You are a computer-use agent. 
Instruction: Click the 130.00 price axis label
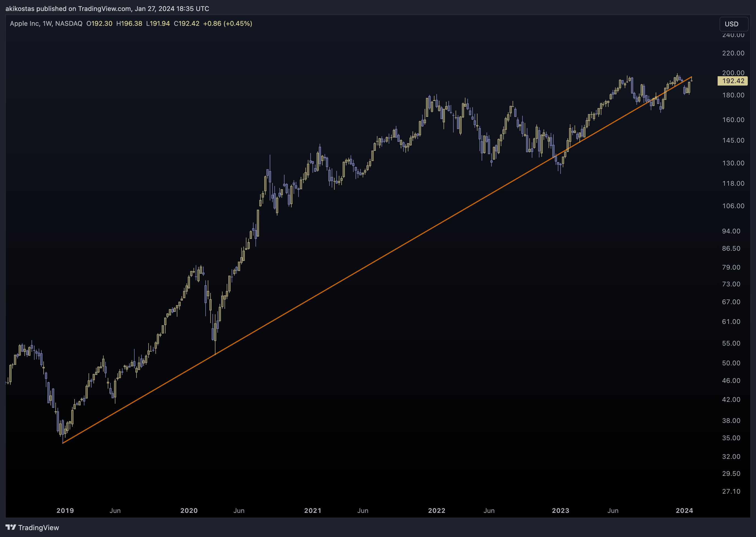click(x=733, y=163)
